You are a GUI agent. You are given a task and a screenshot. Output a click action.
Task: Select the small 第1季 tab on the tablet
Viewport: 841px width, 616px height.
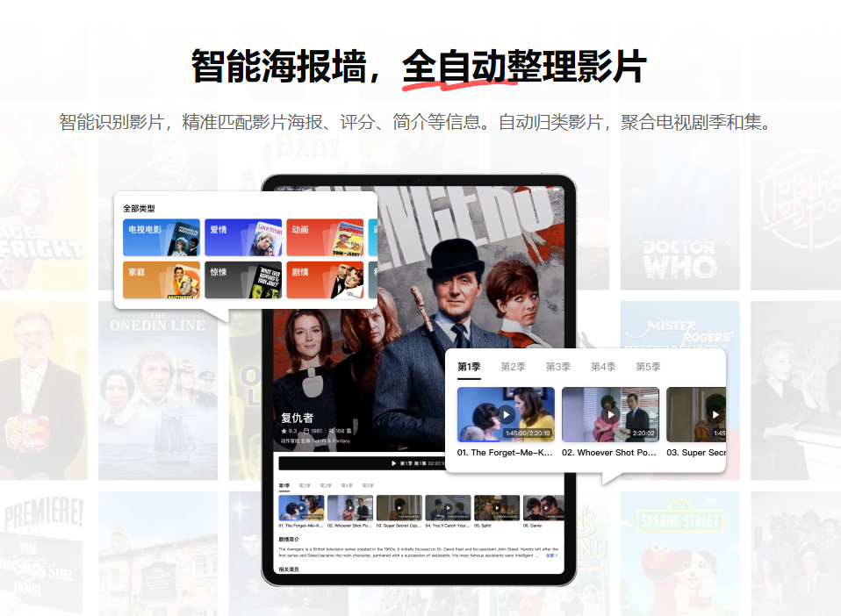284,485
